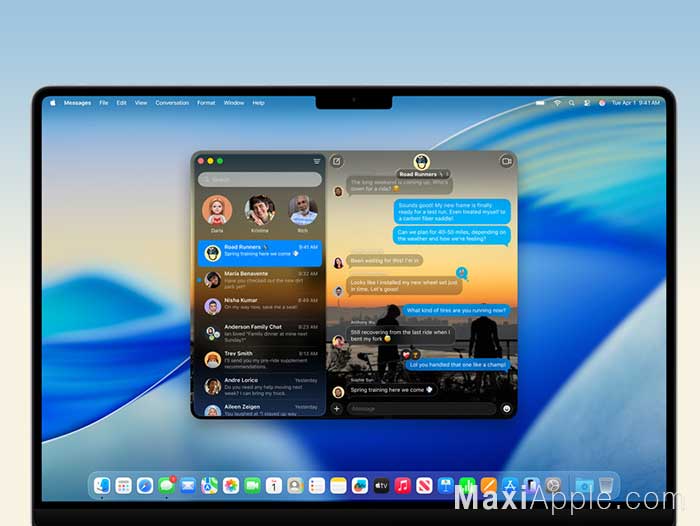Viewport: 700px width, 526px height.
Task: Open pinned conversation with Darla
Action: click(217, 213)
